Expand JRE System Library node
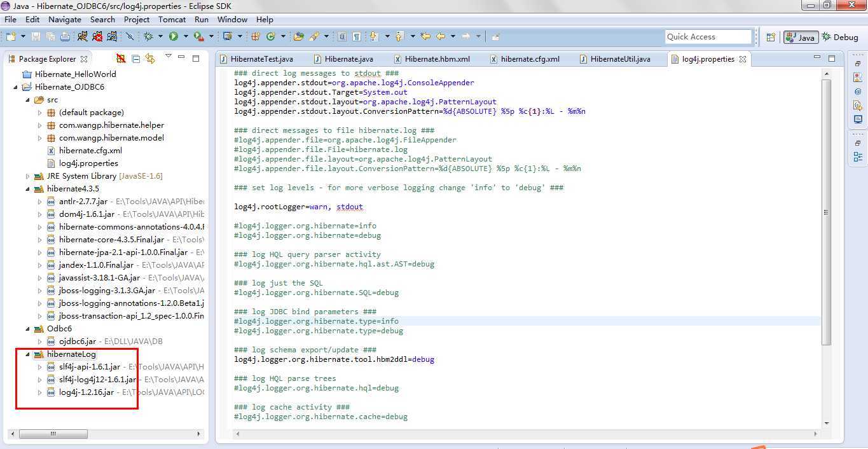Viewport: 868px width, 449px height. pyautogui.click(x=27, y=176)
